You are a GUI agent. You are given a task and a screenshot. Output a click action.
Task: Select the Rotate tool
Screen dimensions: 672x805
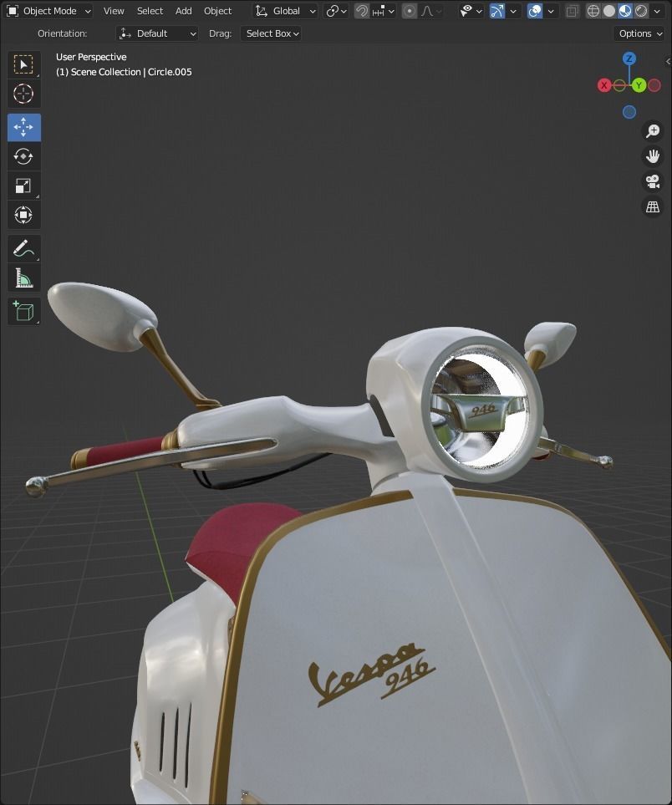tap(23, 156)
